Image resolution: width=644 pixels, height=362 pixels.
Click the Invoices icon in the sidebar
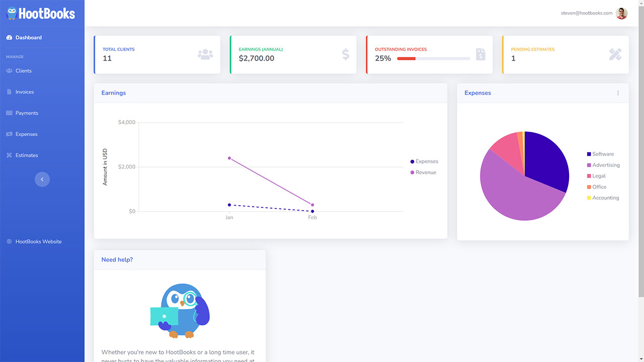[x=8, y=92]
